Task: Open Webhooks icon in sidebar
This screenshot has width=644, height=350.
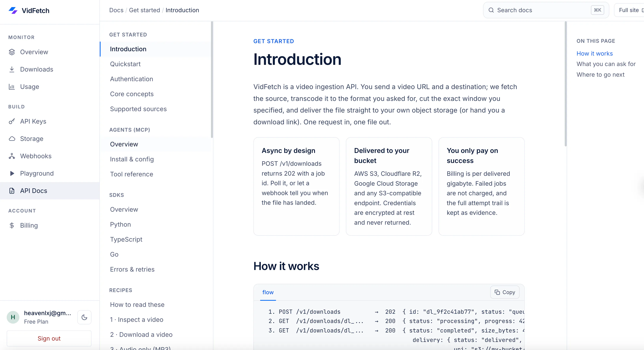Action: [12, 156]
